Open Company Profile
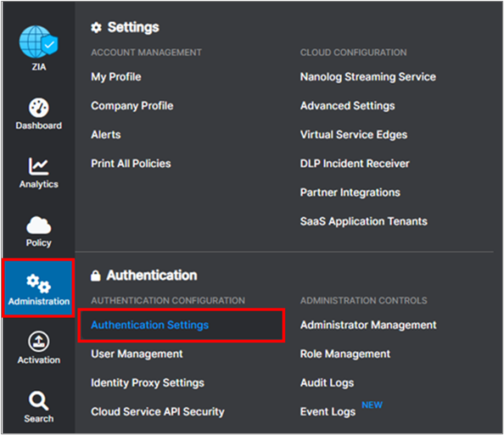Image resolution: width=504 pixels, height=435 pixels. (x=132, y=106)
